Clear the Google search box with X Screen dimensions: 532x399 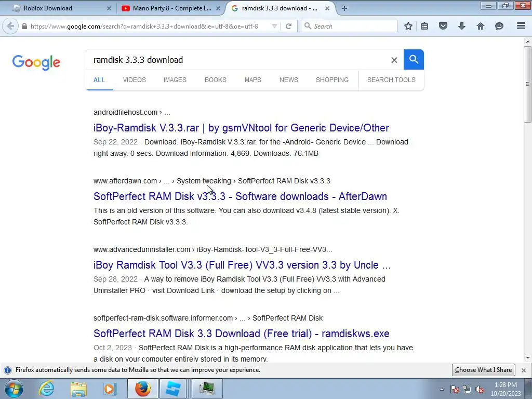[394, 60]
